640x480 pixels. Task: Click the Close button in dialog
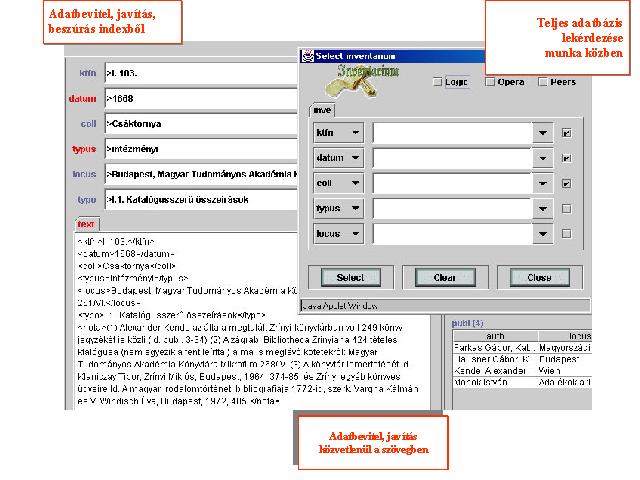pos(540,278)
